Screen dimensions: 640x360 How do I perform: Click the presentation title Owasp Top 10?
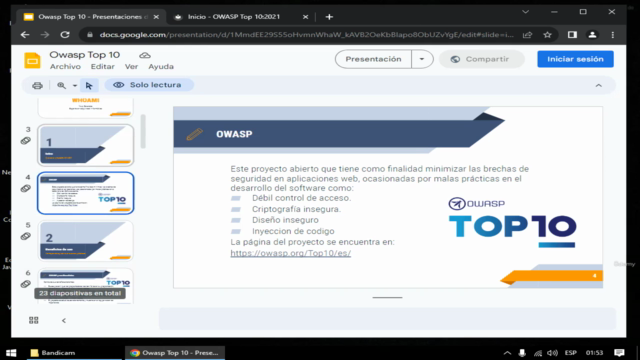tap(84, 55)
